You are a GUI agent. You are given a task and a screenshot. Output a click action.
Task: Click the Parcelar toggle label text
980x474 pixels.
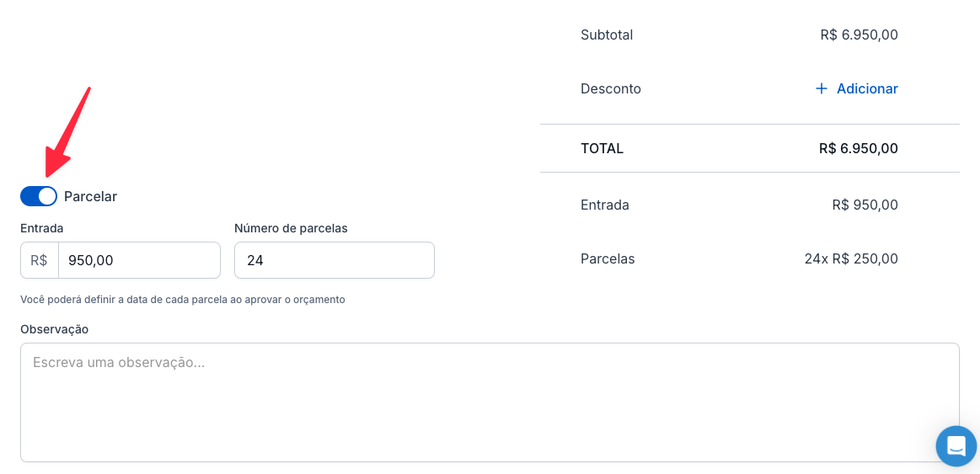(90, 196)
